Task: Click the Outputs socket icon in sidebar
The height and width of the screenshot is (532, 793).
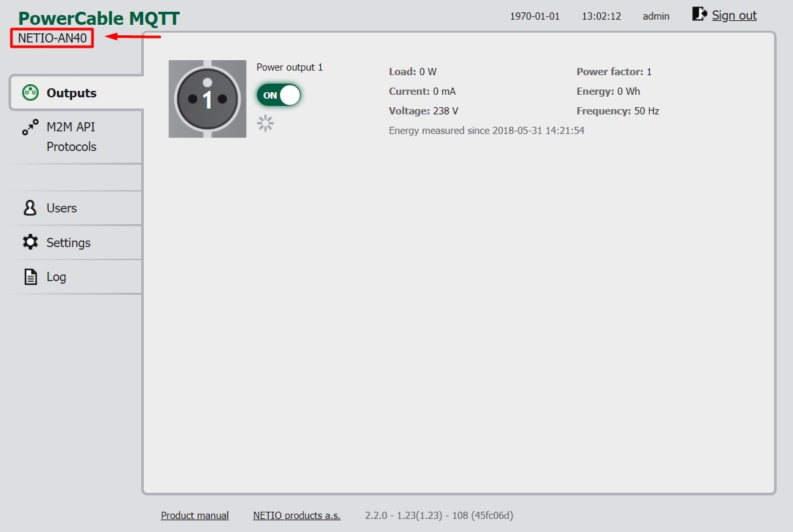Action: (30, 93)
